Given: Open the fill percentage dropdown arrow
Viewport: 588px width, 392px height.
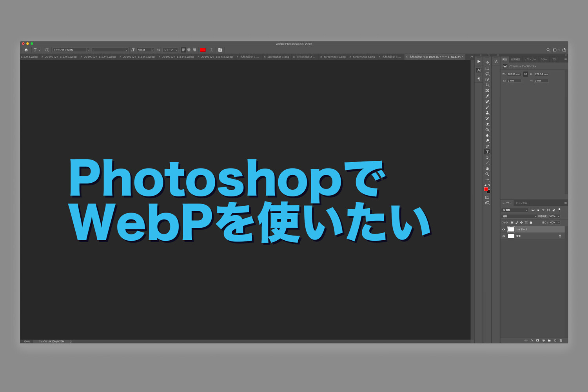Looking at the screenshot, I should pyautogui.click(x=559, y=223).
